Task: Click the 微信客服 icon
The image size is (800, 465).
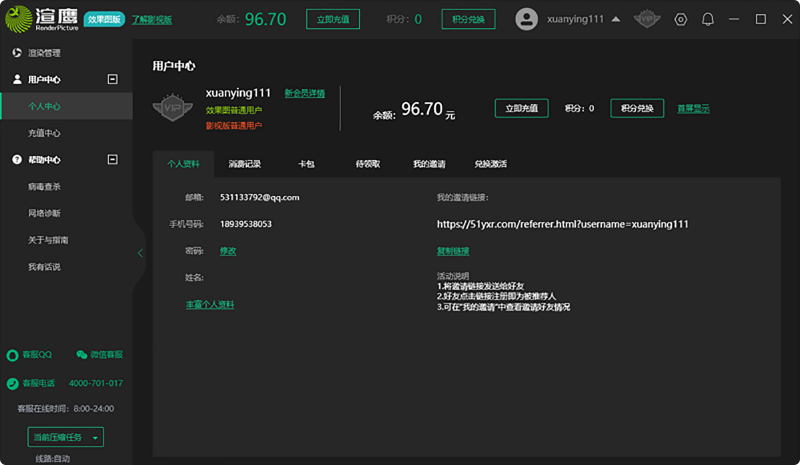Action: point(82,354)
